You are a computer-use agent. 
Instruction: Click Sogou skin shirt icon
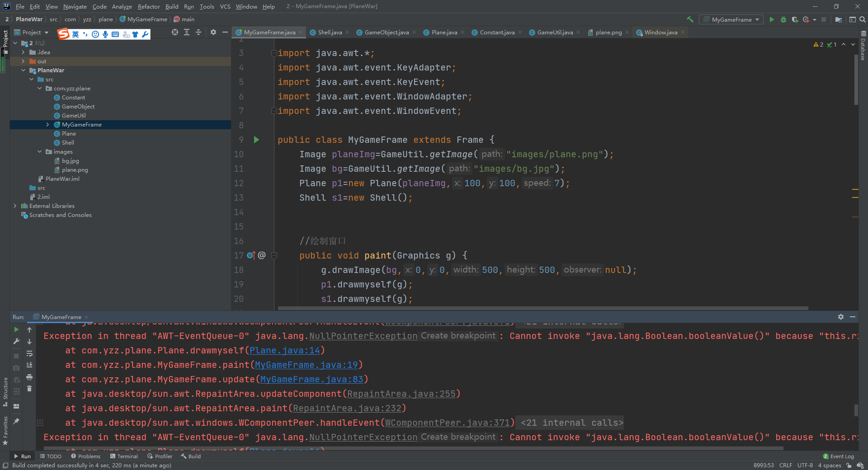coord(135,34)
